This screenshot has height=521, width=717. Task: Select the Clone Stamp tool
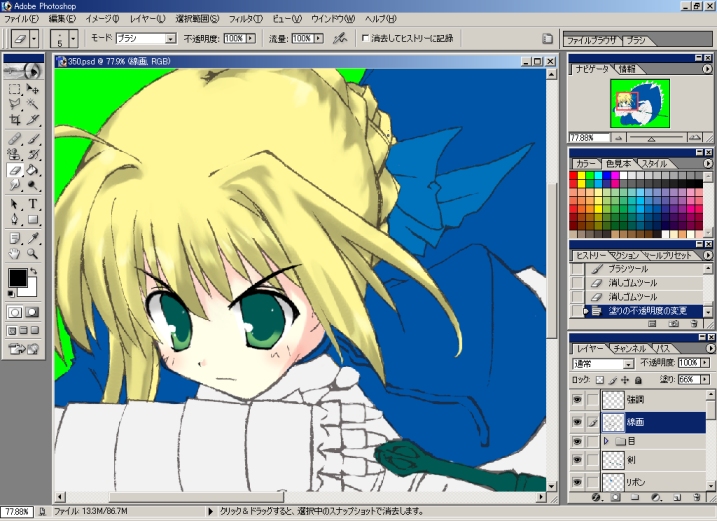pyautogui.click(x=15, y=154)
